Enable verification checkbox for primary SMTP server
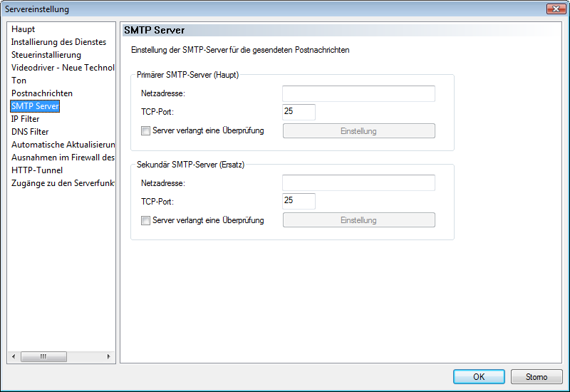 coord(145,131)
